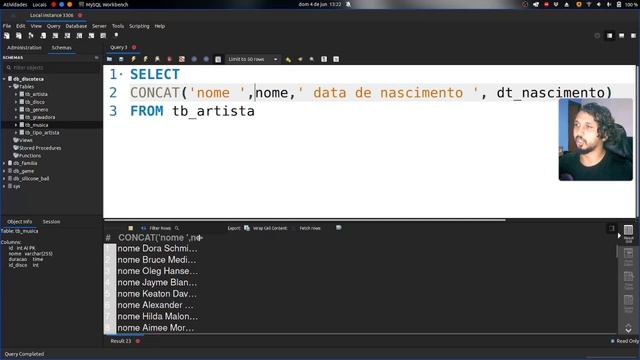Expand the tb_disco table

pyautogui.click(x=16, y=102)
